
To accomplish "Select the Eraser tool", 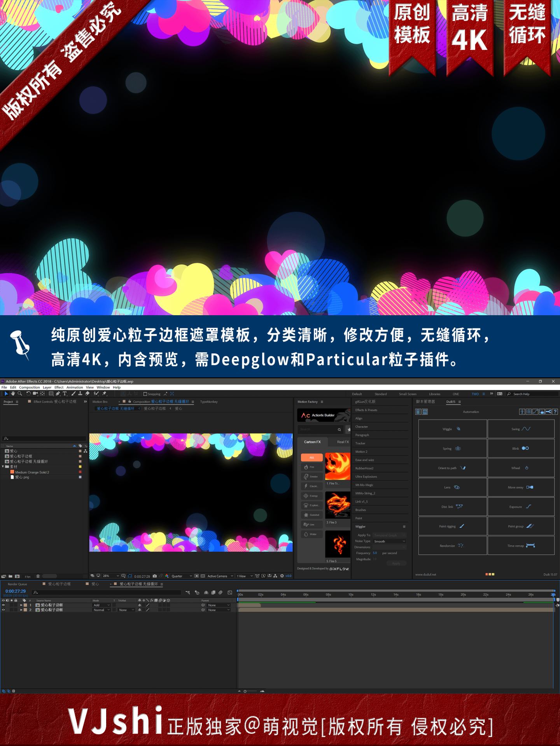I will click(87, 394).
